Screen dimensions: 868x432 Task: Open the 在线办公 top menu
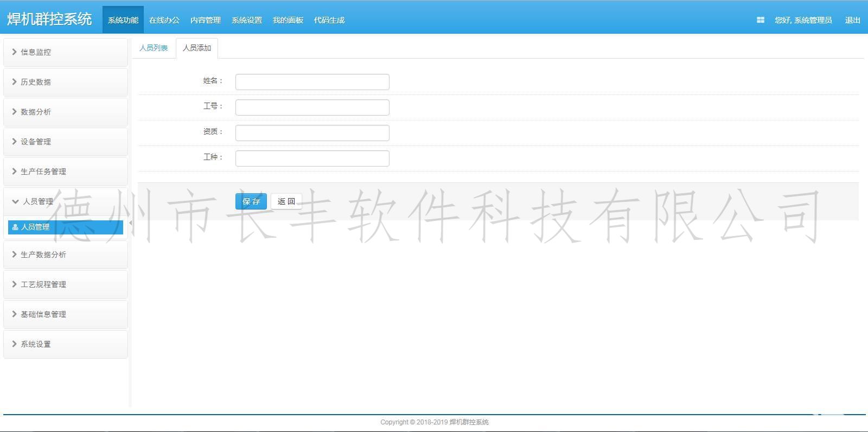(x=164, y=20)
